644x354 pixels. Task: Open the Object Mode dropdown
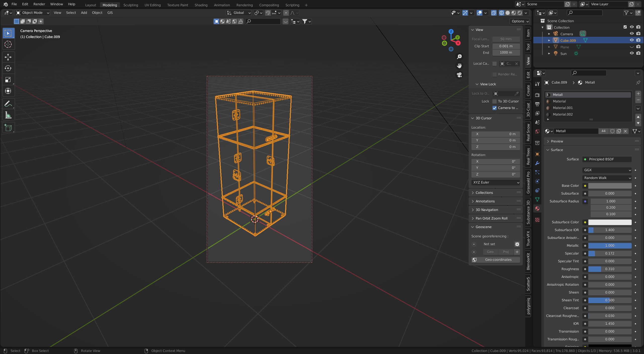click(32, 13)
